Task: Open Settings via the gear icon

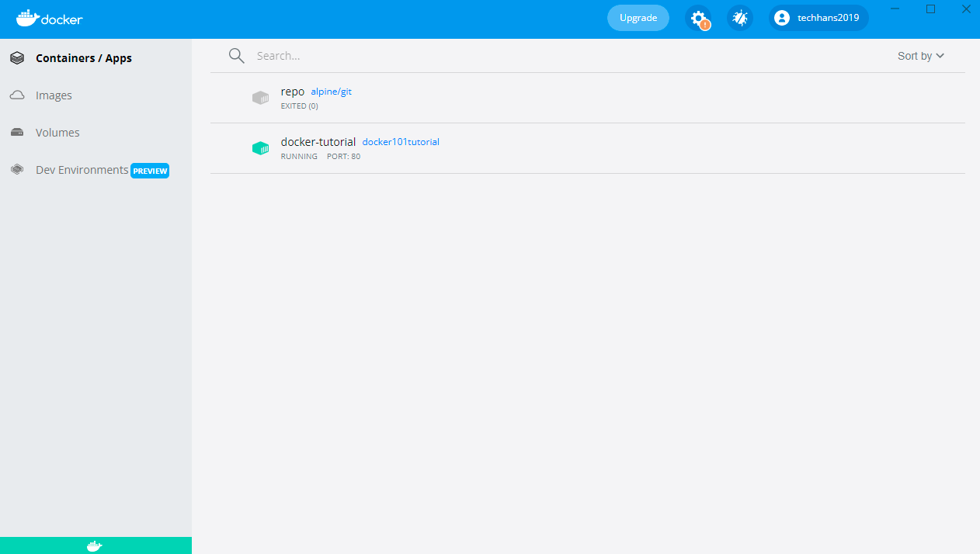Action: coord(698,18)
